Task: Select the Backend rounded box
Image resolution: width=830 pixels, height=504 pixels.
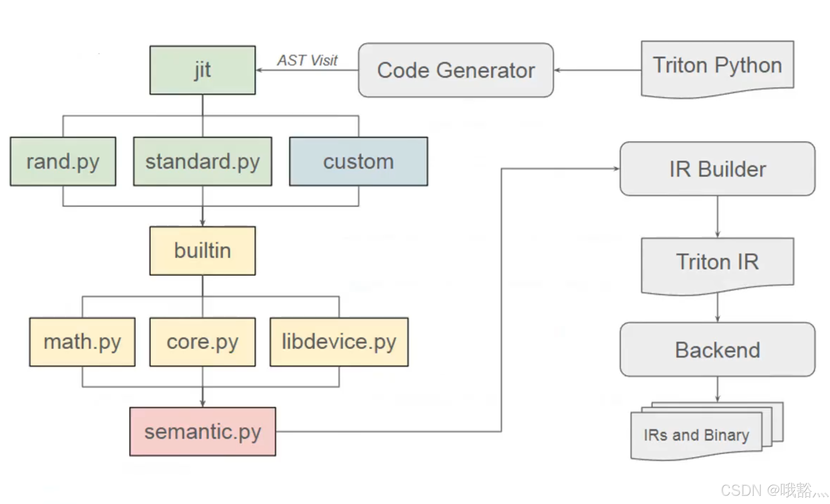Action: 717,349
